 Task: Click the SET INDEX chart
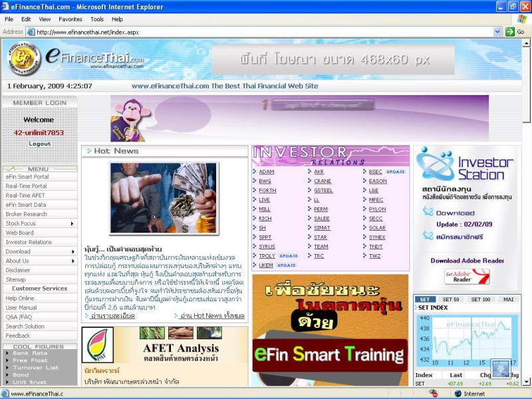(x=467, y=340)
